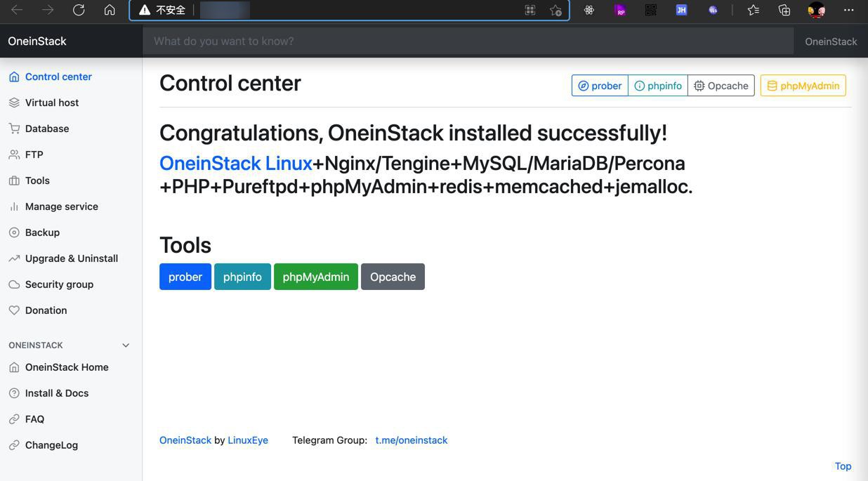Image resolution: width=868 pixels, height=481 pixels.
Task: Collapse the ONEINSTACK sidebar section chevron
Action: coord(126,345)
